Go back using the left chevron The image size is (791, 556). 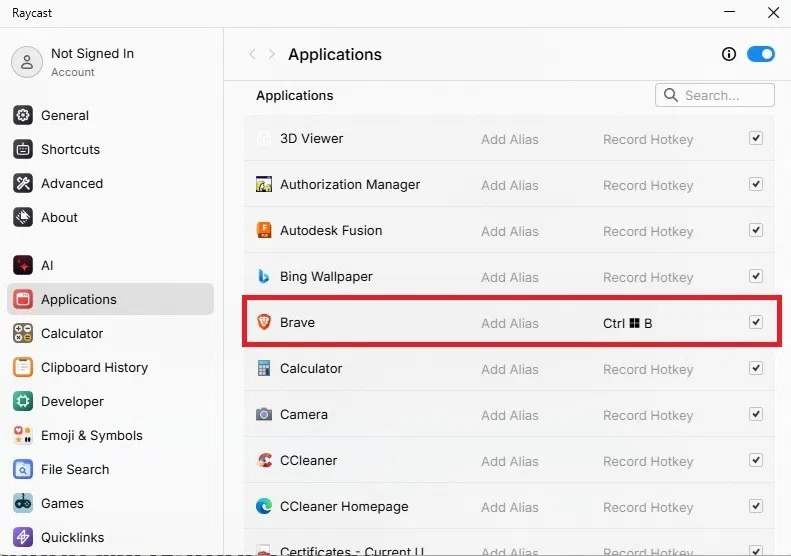252,55
